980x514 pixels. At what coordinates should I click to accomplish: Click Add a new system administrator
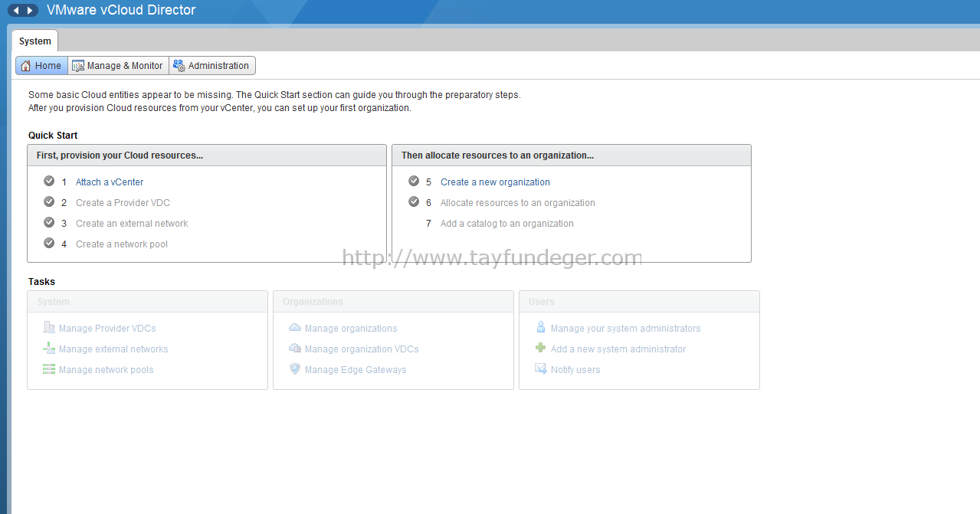[x=618, y=349]
